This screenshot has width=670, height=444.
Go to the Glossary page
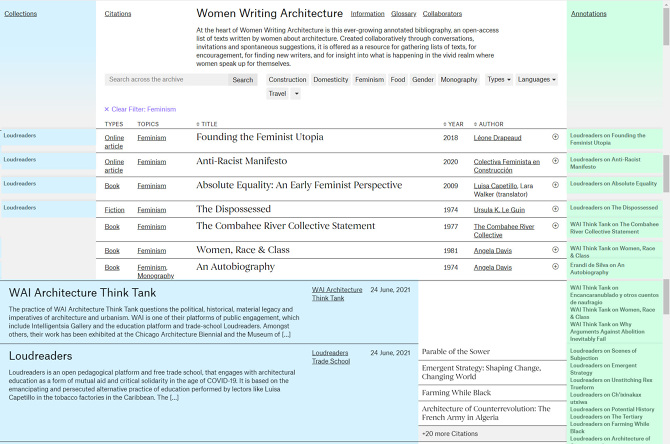click(x=403, y=14)
